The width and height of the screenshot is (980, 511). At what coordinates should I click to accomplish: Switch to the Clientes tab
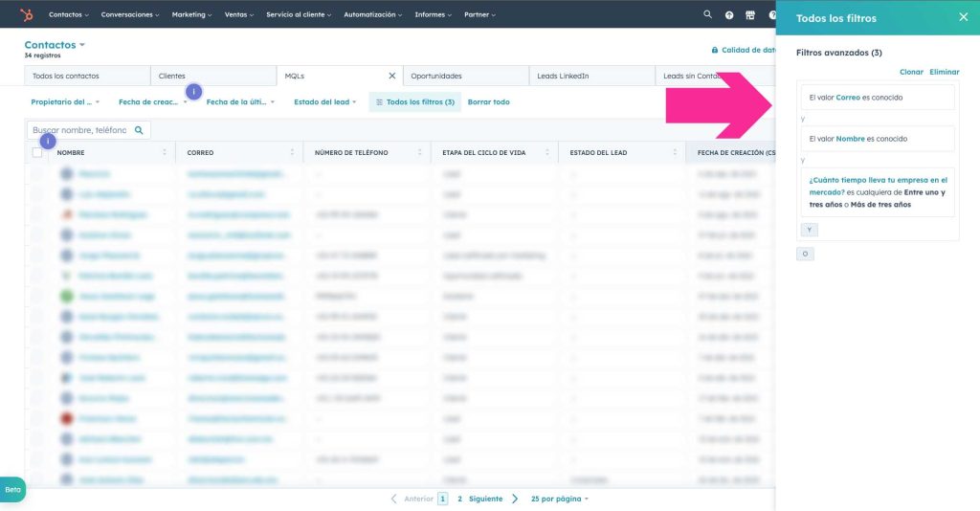pos(213,76)
